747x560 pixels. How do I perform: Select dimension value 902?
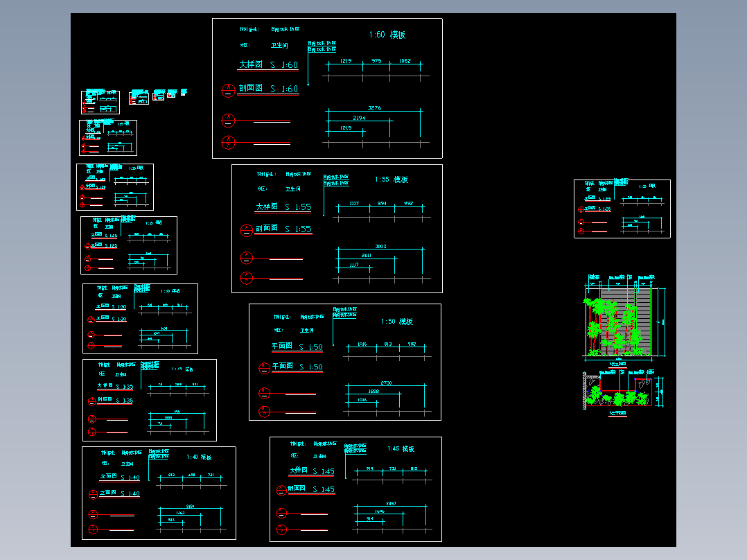click(x=412, y=344)
